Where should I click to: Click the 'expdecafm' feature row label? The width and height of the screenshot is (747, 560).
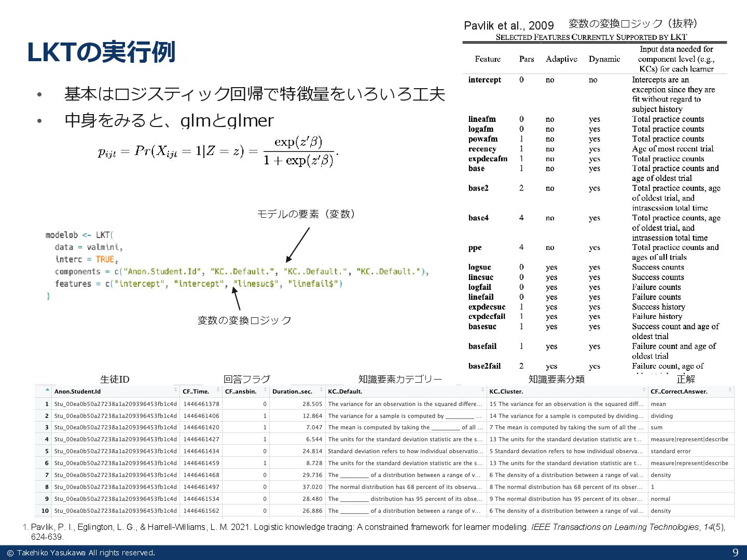[x=488, y=159]
